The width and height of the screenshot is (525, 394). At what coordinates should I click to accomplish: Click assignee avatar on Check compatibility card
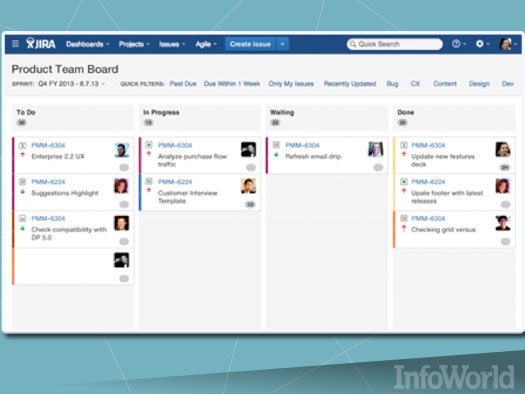pyautogui.click(x=121, y=223)
